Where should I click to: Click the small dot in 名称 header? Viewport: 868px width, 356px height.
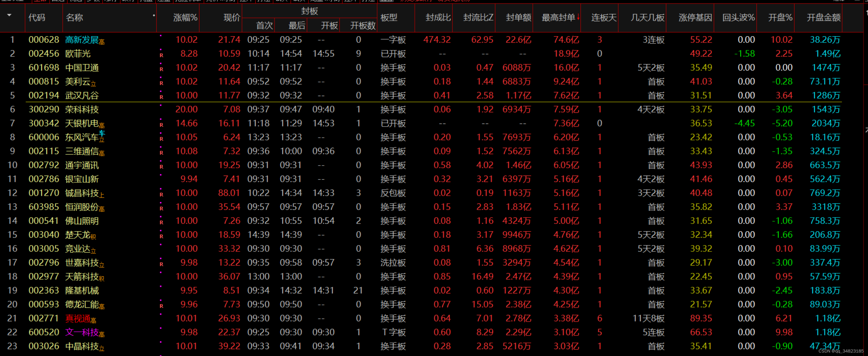click(x=154, y=15)
